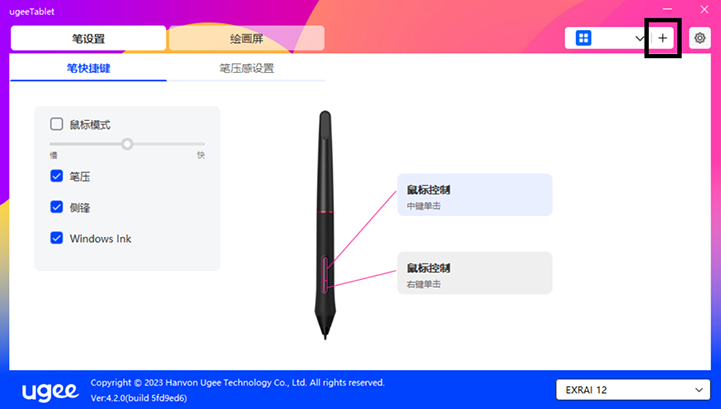The height and width of the screenshot is (409, 721).
Task: Open the EXRAI 12 device dropdown
Action: (x=633, y=390)
